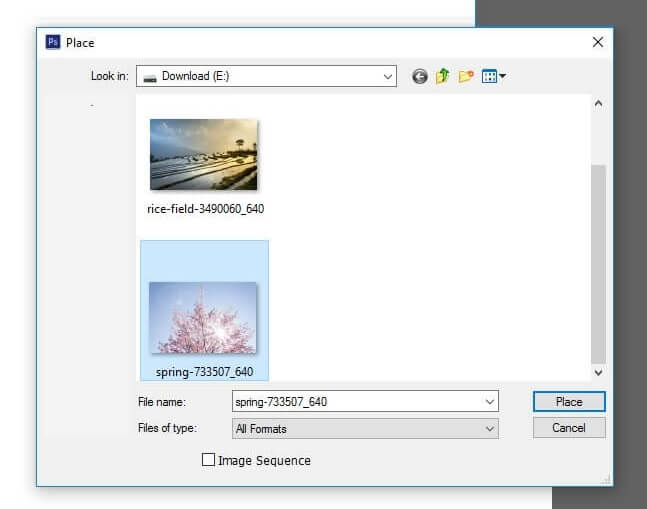The width and height of the screenshot is (647, 509).
Task: Click the file list scroll up arrow
Action: pos(598,103)
